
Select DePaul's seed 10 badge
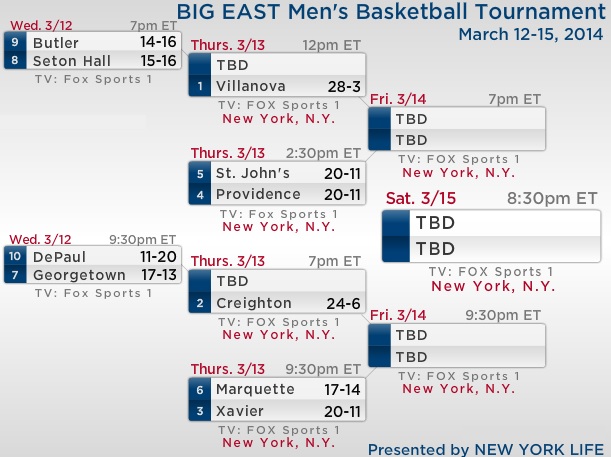pyautogui.click(x=16, y=256)
